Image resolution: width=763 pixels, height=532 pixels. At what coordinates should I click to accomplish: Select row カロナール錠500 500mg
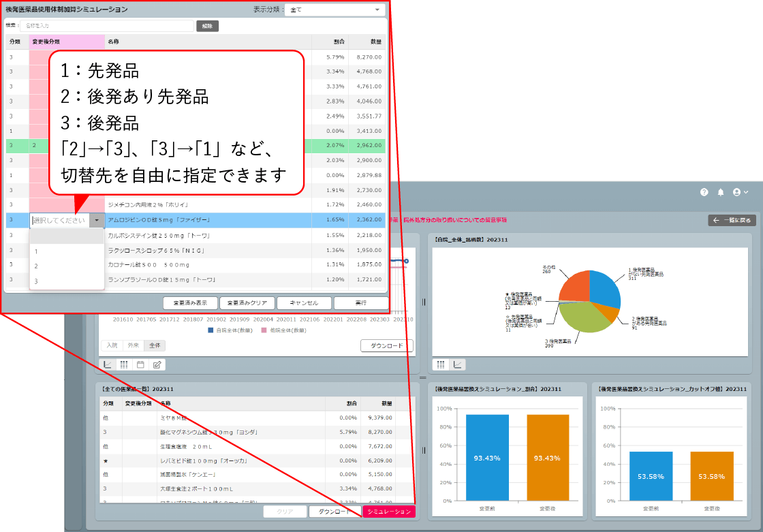196,265
